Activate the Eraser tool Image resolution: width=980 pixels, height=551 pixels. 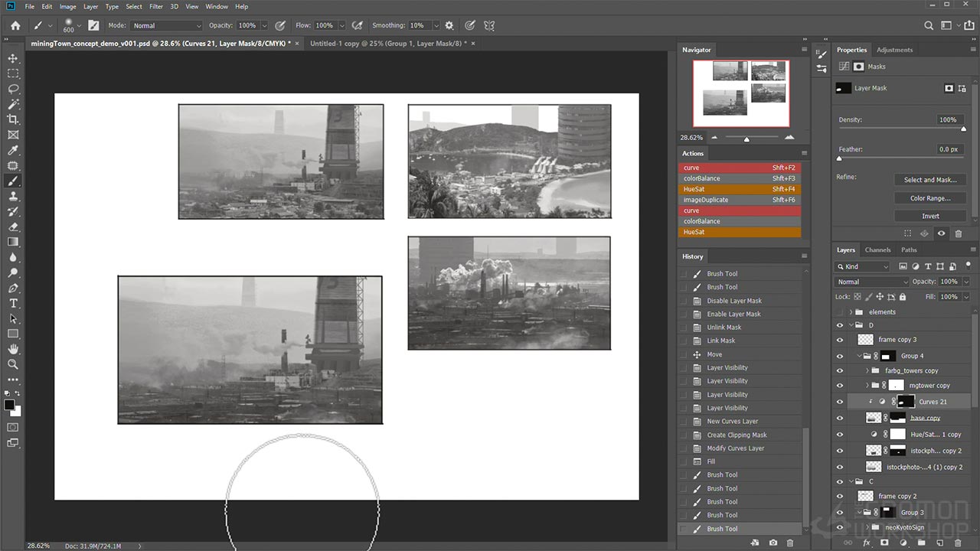click(13, 227)
